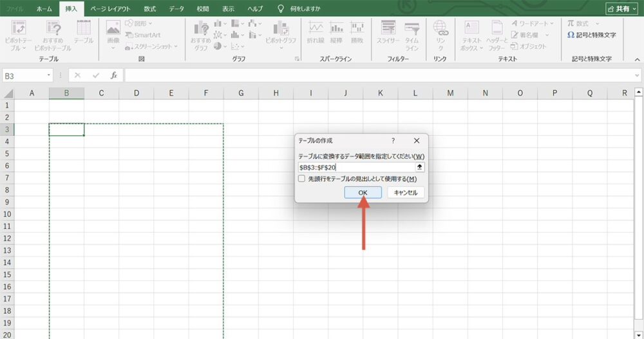Select column M header
Image resolution: width=644 pixels, height=339 pixels.
450,93
